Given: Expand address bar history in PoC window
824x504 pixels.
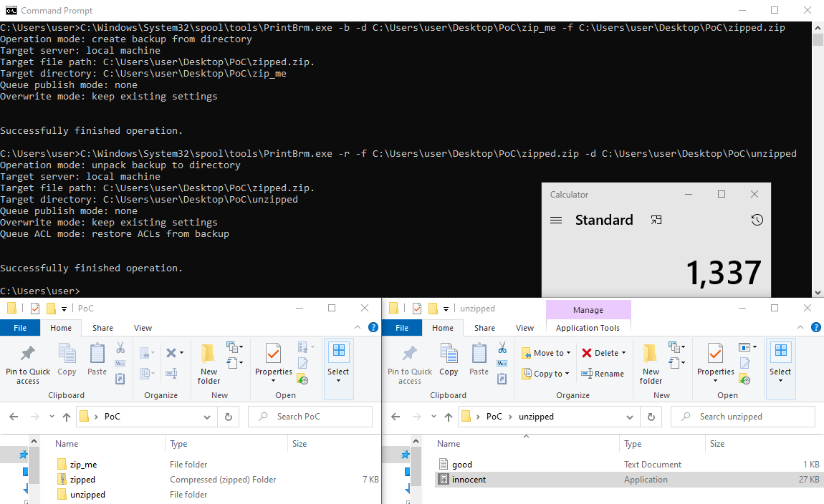Looking at the screenshot, I should (x=207, y=417).
